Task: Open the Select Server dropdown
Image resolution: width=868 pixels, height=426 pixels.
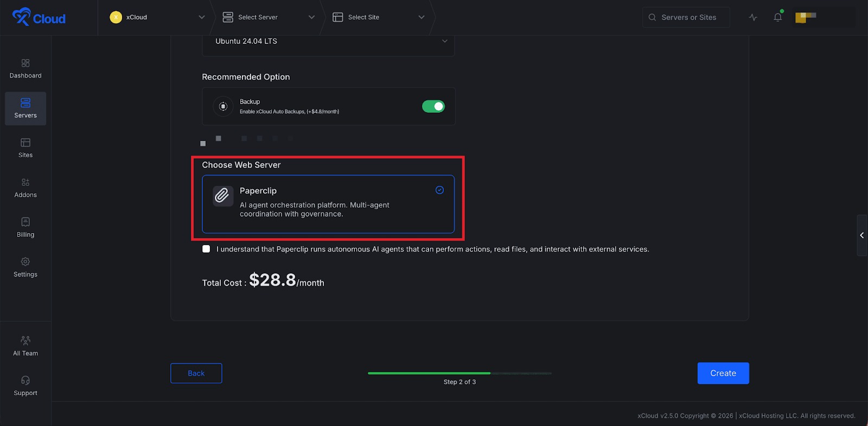Action: (x=268, y=17)
